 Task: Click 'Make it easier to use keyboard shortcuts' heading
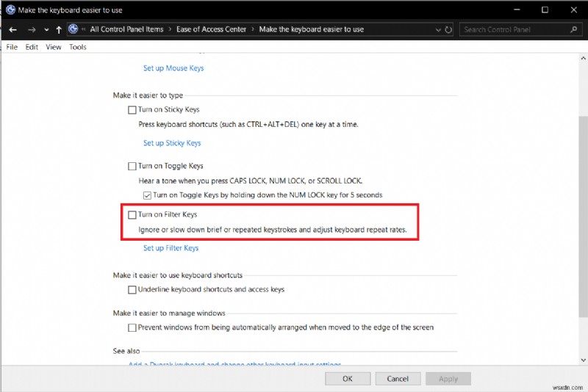[178, 275]
